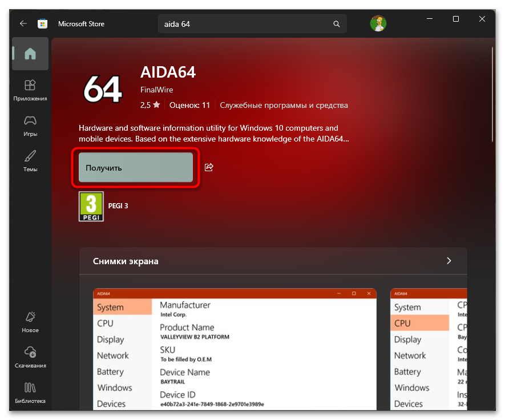505x420 pixels.
Task: Open the first AIDA64 System screenshot
Action: 235,349
